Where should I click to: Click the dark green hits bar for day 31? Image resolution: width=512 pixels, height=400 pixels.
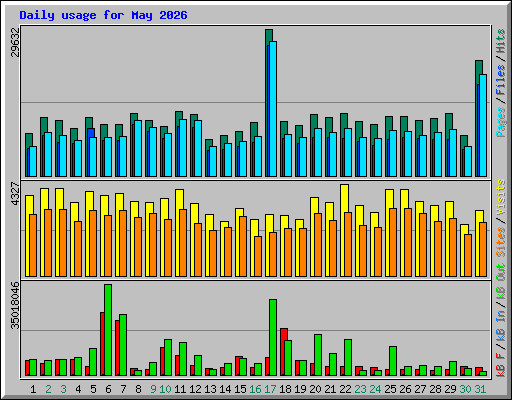coord(479,67)
